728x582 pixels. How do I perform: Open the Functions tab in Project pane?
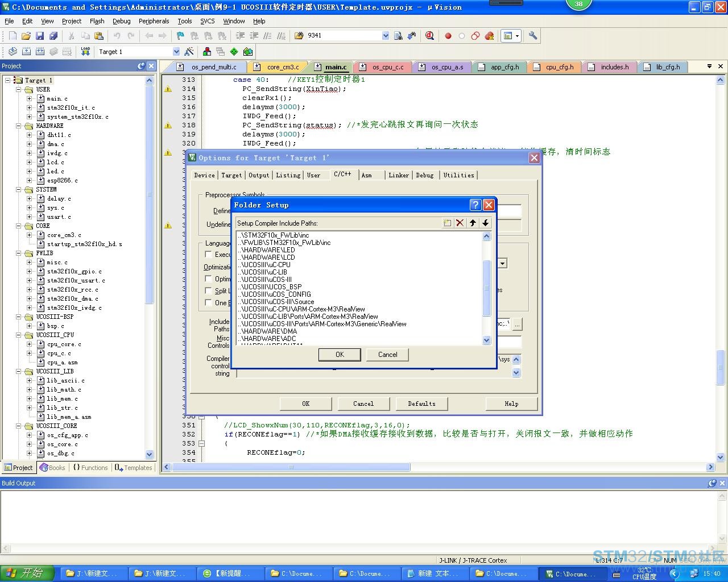point(90,468)
